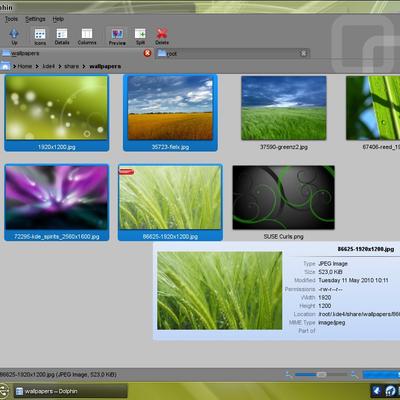
Task: Click the red deselect mark on 86625 thumbnail
Action: click(x=126, y=172)
